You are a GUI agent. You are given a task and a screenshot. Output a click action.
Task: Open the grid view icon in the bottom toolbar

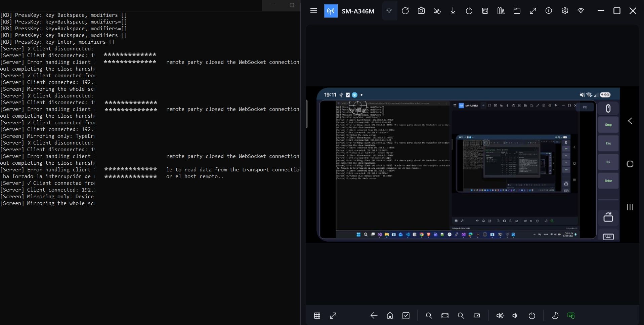(317, 316)
